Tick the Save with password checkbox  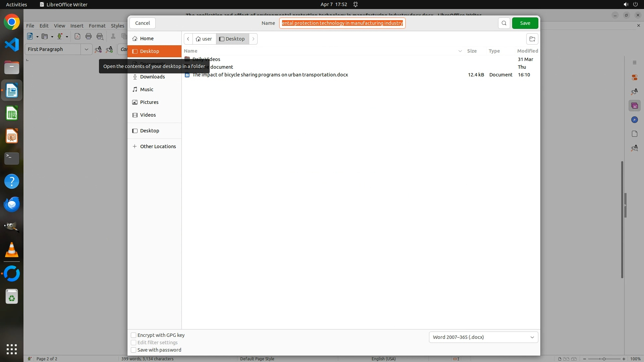pos(133,350)
